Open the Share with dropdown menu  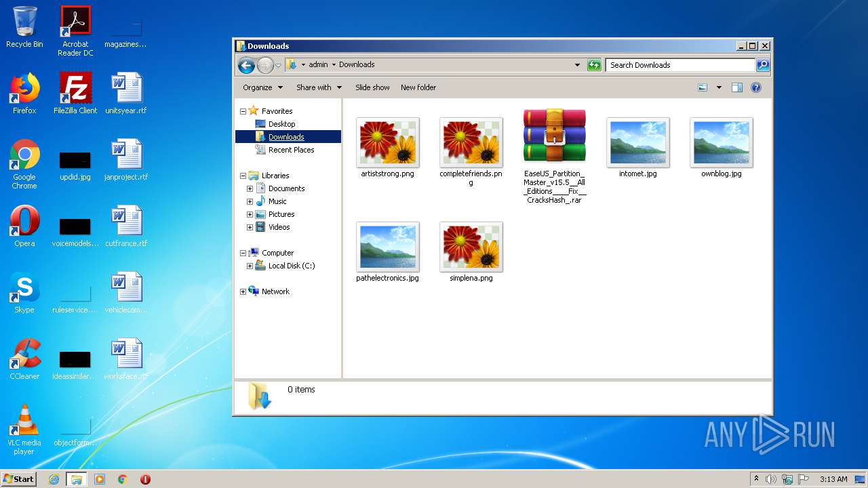pos(319,87)
